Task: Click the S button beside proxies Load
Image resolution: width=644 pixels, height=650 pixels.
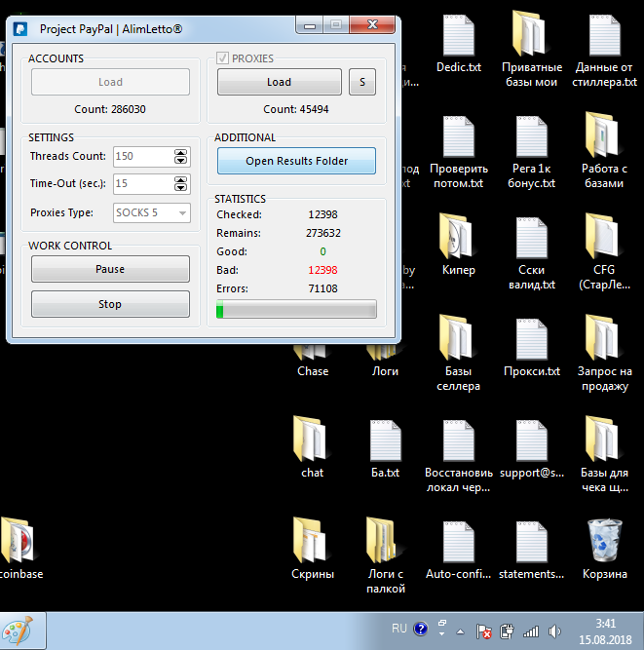Action: (362, 82)
